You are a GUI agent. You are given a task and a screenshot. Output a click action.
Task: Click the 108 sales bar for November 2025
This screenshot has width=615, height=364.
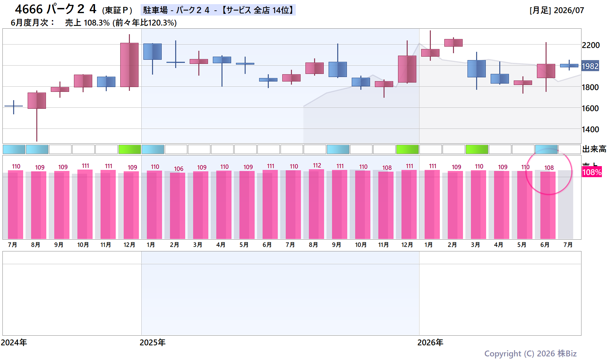pos(386,205)
